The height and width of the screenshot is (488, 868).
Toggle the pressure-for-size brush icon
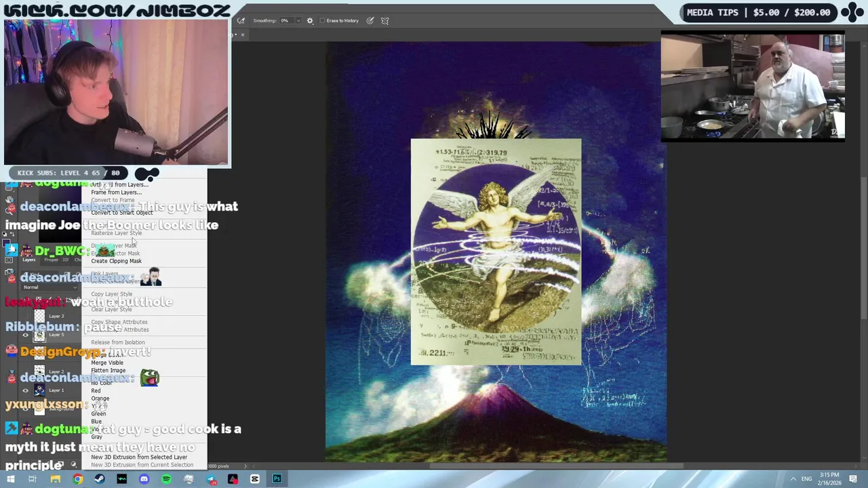pyautogui.click(x=370, y=20)
